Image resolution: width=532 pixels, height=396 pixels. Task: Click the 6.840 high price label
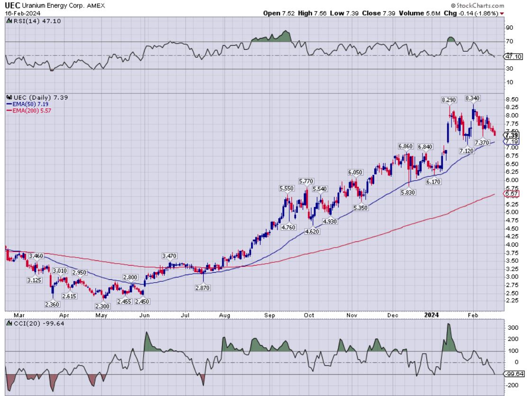(425, 147)
